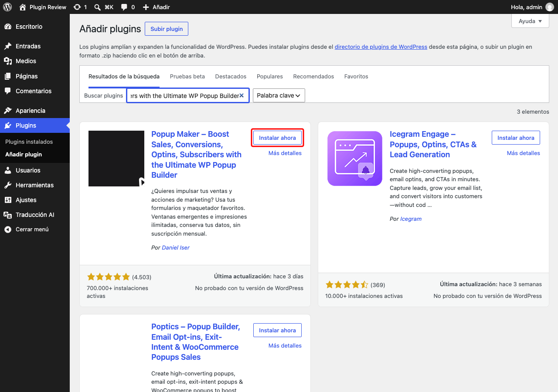Screen dimensions: 558x392
Task: Clear the plugin search field
Action: click(x=241, y=95)
